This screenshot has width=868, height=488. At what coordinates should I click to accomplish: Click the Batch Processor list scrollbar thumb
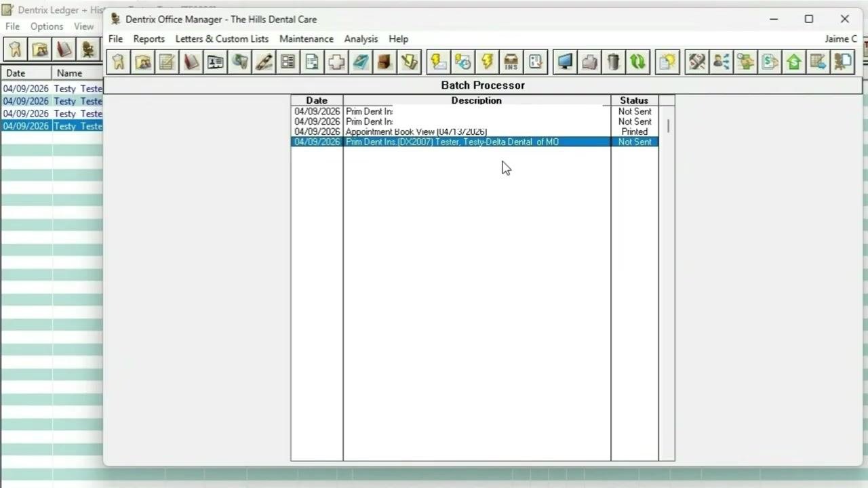point(669,125)
